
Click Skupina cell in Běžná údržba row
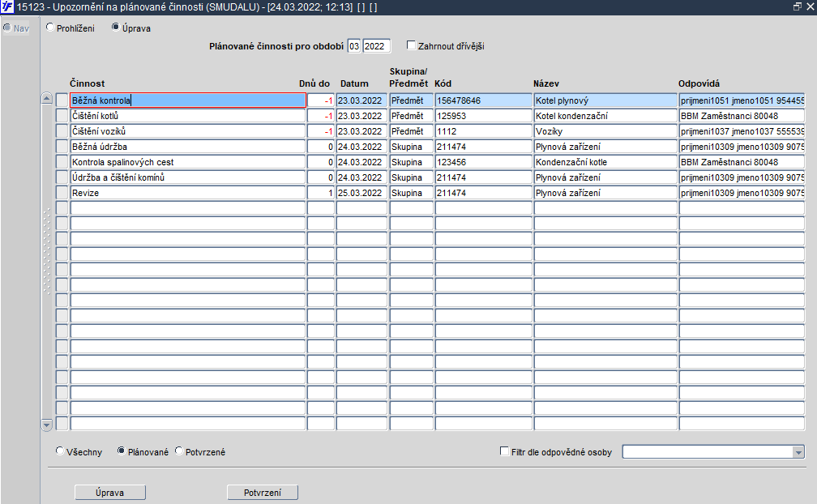tap(411, 147)
